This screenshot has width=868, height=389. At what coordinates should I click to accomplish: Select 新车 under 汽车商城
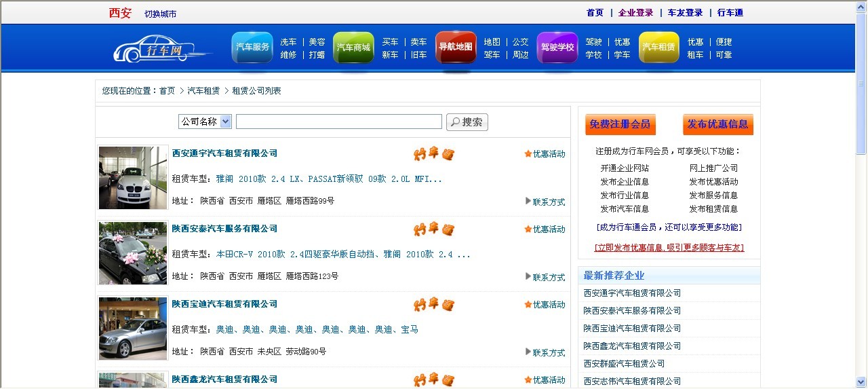point(391,55)
